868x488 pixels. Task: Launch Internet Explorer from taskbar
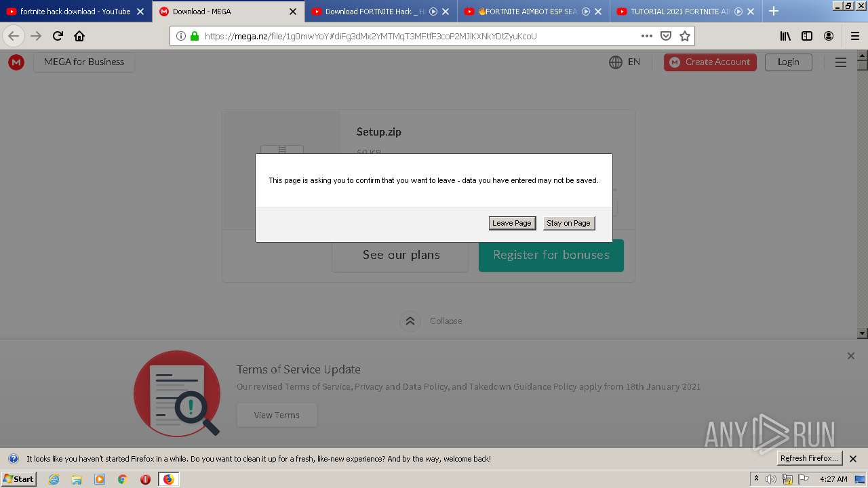(x=54, y=479)
